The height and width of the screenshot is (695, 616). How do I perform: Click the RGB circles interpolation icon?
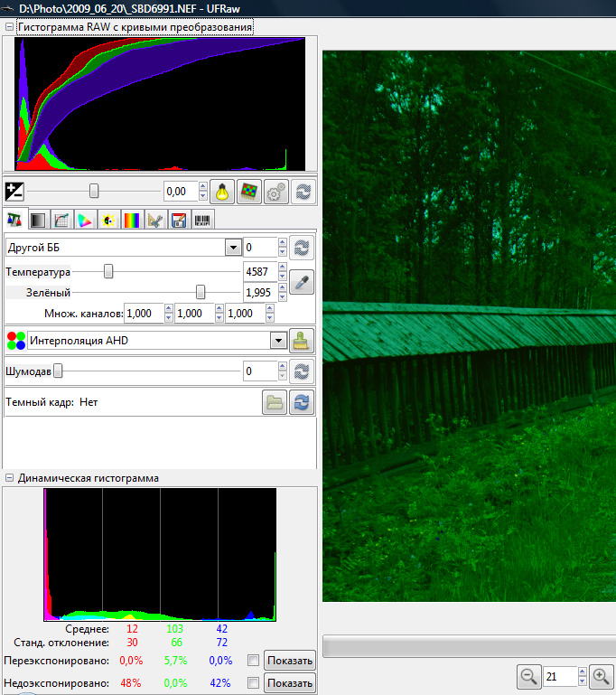point(16,341)
